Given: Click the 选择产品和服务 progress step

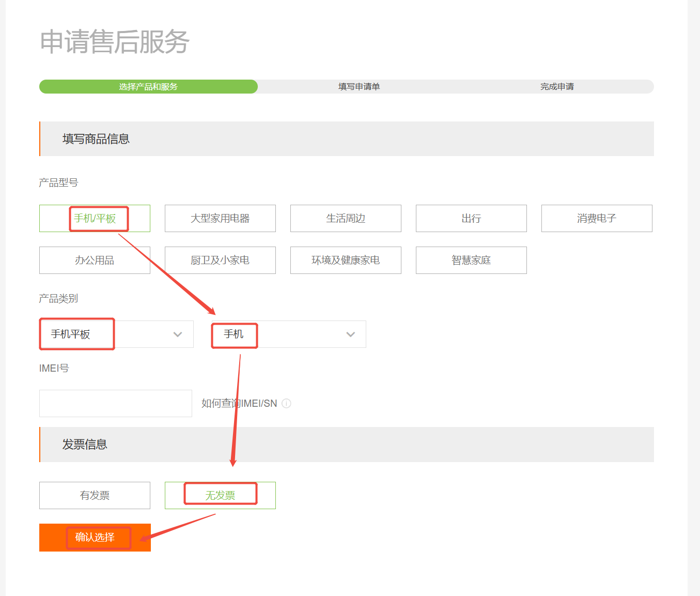Looking at the screenshot, I should tap(148, 87).
